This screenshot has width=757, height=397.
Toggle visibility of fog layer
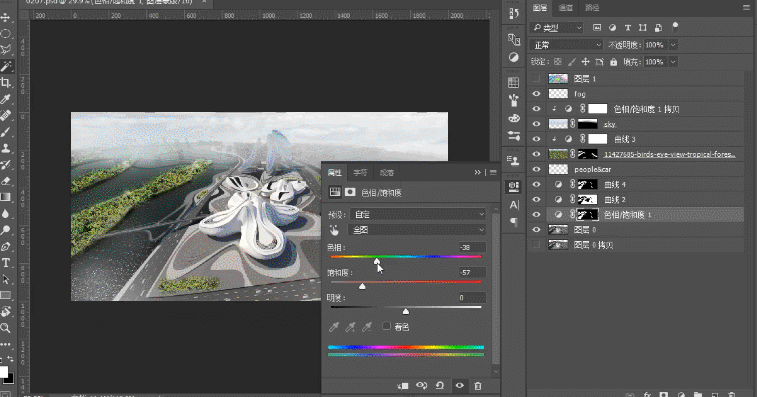[x=536, y=94]
